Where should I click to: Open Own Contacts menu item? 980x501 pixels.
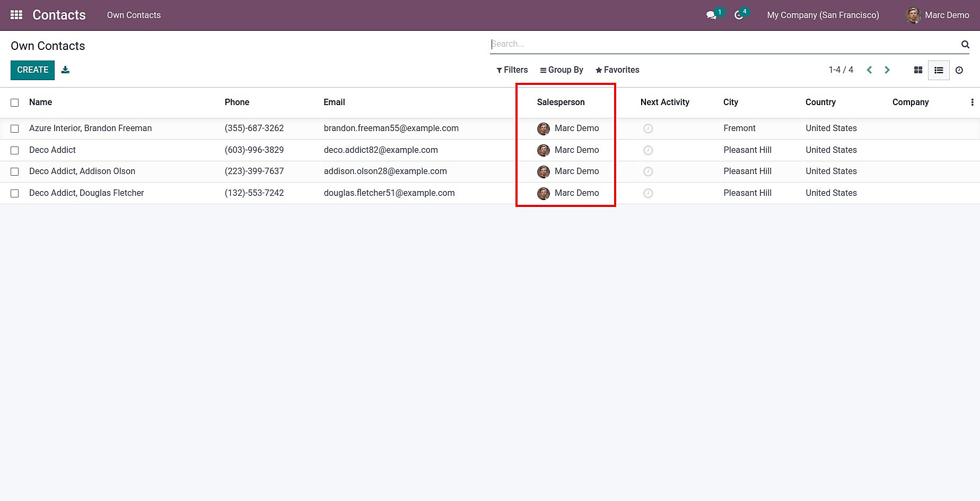point(134,15)
